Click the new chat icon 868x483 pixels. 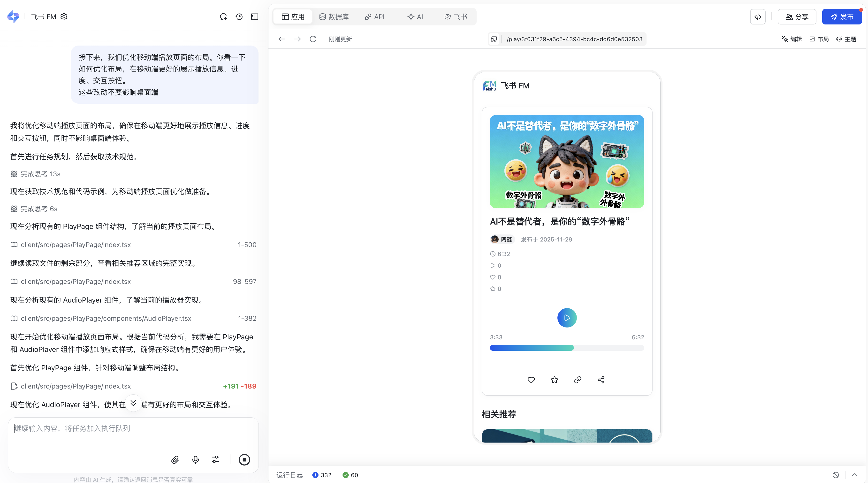coord(223,16)
